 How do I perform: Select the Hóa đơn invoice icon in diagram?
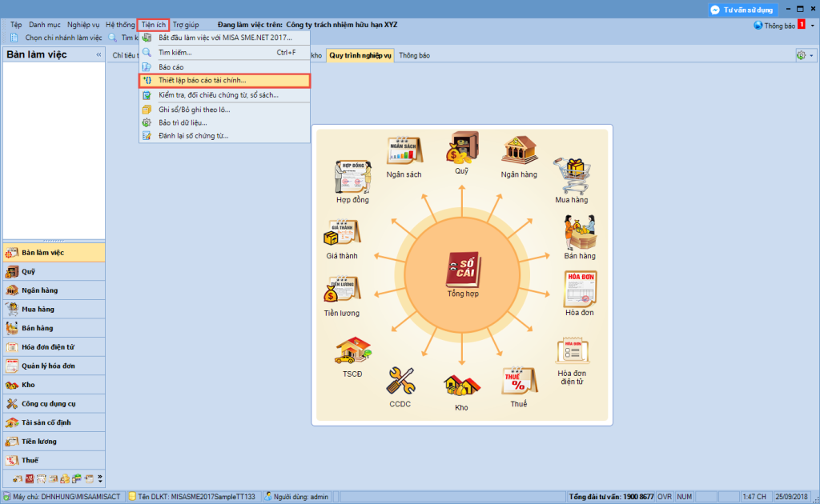click(581, 290)
